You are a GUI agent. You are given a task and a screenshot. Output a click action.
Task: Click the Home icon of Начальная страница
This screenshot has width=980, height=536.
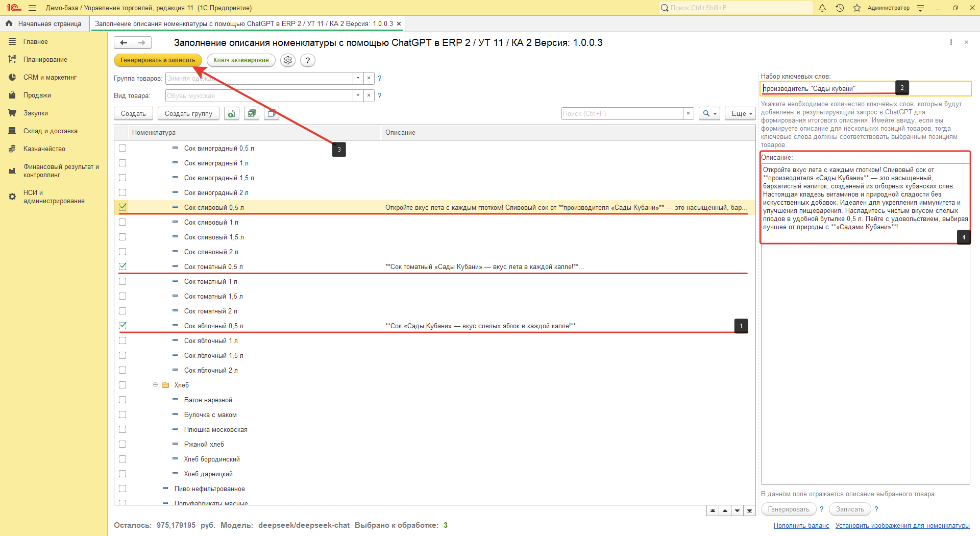(x=9, y=23)
